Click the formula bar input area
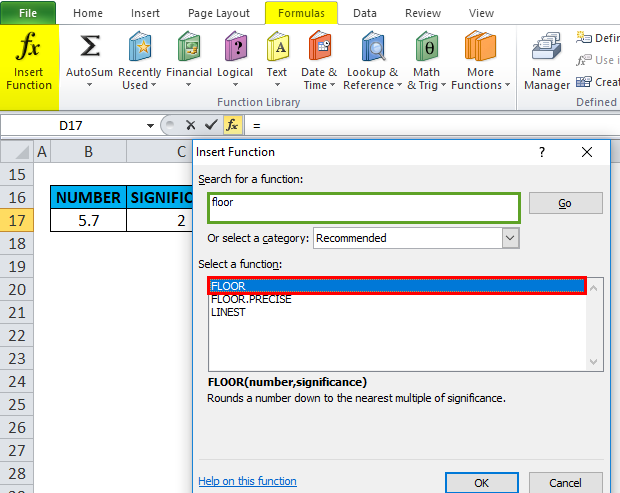Image resolution: width=620 pixels, height=493 pixels. coord(433,126)
